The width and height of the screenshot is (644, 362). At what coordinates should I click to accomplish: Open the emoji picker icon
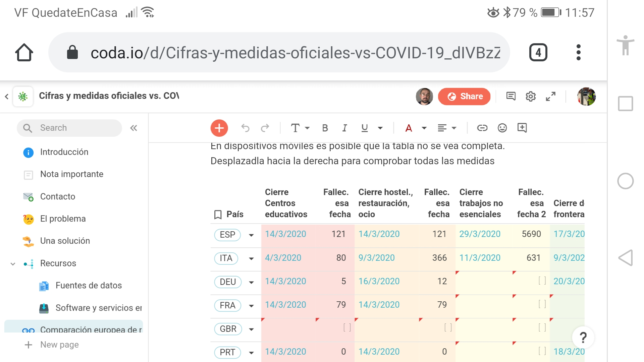502,128
